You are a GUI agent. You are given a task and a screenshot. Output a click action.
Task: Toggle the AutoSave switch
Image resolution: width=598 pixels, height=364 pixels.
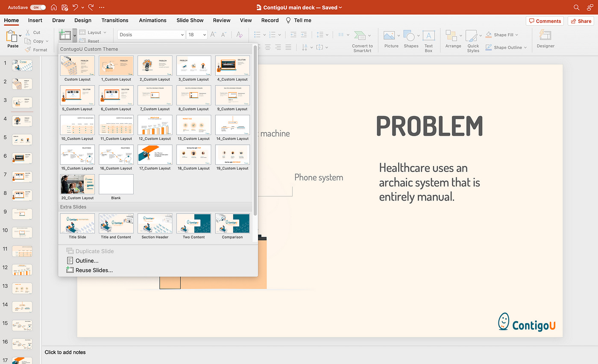pos(38,7)
